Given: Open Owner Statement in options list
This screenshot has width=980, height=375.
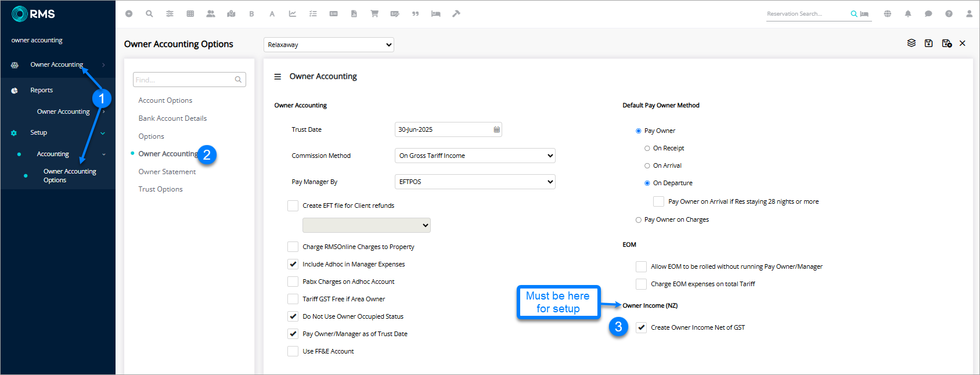Looking at the screenshot, I should click(x=167, y=172).
